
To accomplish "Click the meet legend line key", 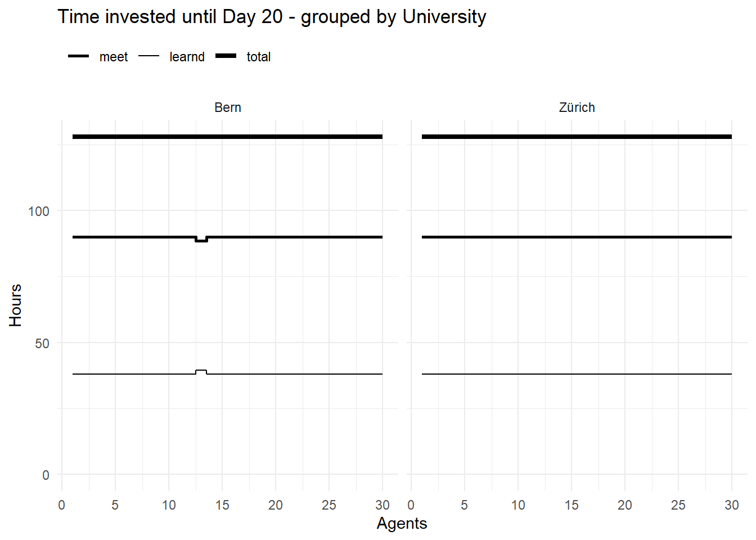I will point(78,56).
